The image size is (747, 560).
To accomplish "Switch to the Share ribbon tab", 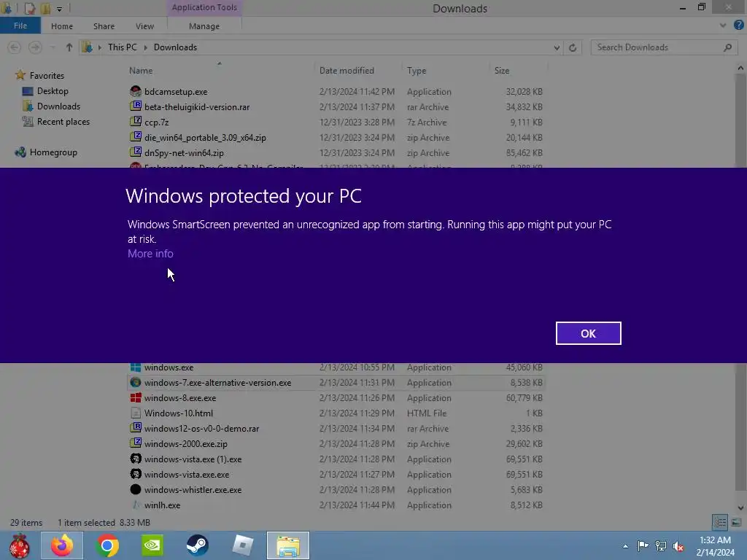I will tap(104, 26).
